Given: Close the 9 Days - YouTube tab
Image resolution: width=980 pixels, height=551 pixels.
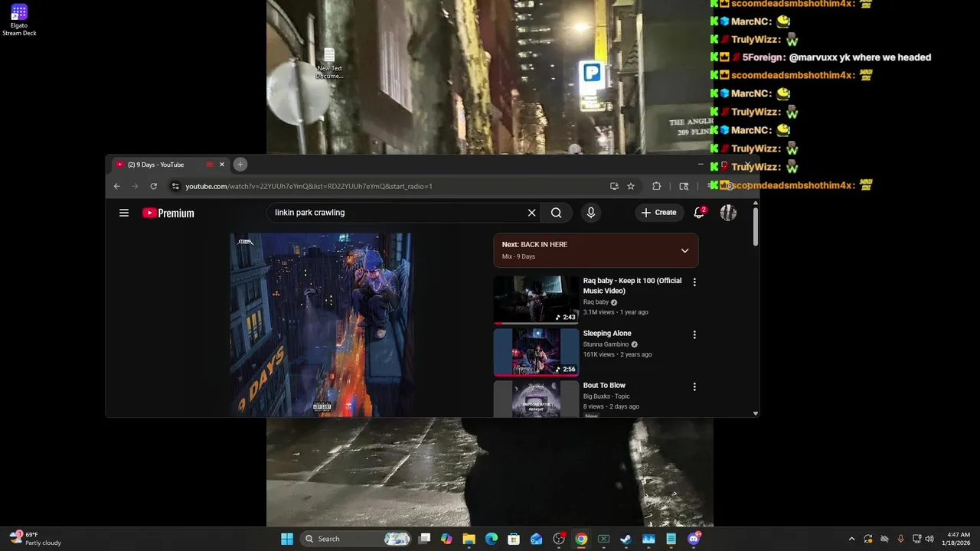Looking at the screenshot, I should tap(222, 165).
